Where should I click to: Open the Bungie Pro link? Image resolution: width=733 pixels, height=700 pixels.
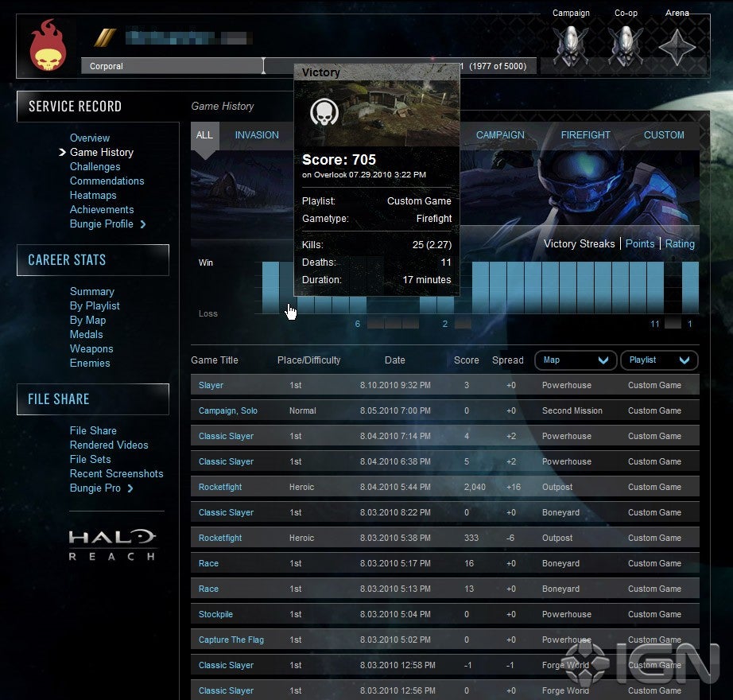click(x=95, y=488)
